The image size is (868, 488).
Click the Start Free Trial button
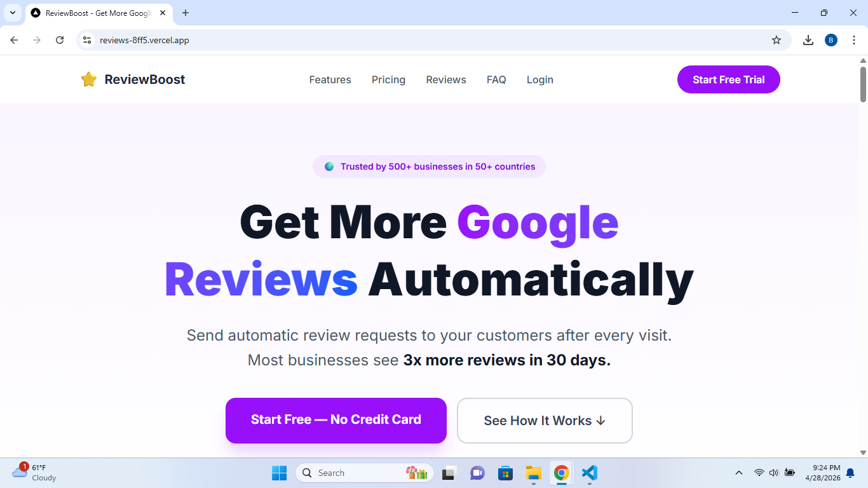(x=729, y=79)
